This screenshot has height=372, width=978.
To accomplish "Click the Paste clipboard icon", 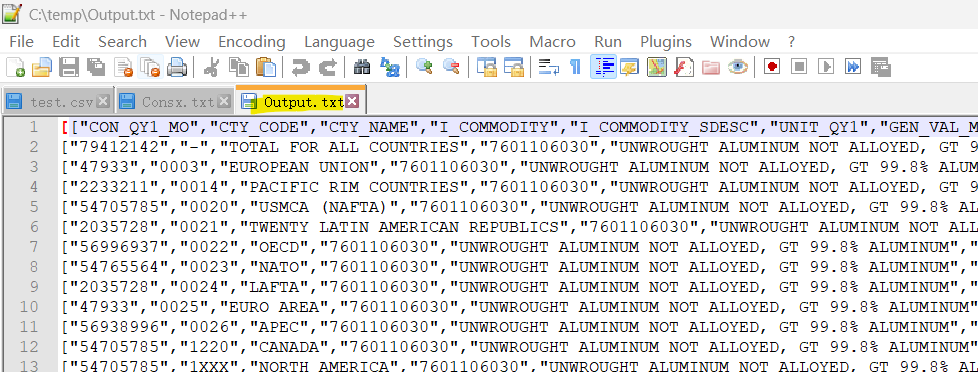I will (266, 67).
